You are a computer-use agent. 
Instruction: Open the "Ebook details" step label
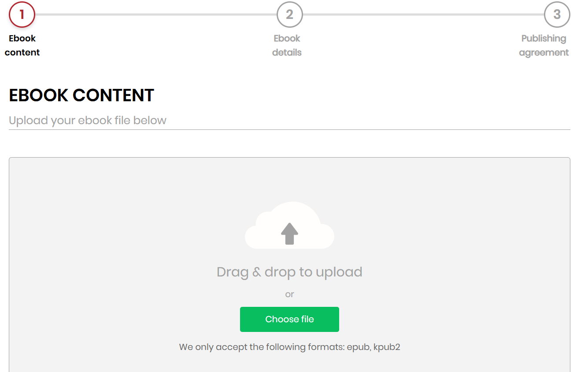coord(287,45)
